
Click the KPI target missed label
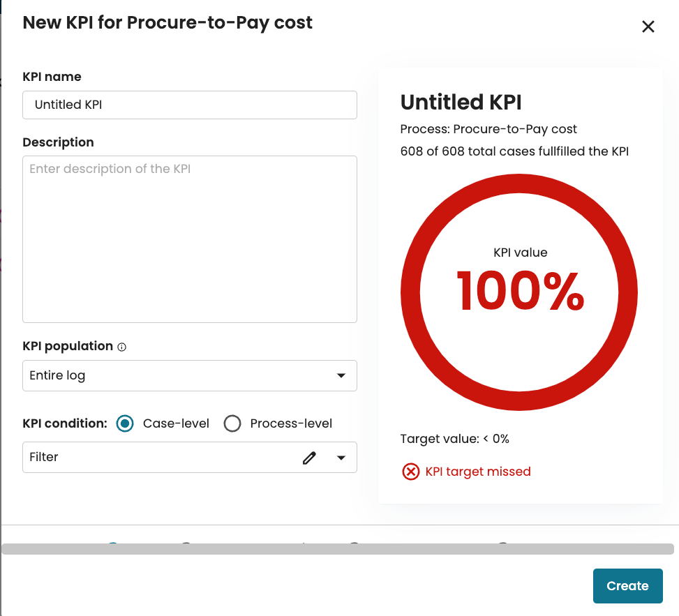tap(478, 472)
